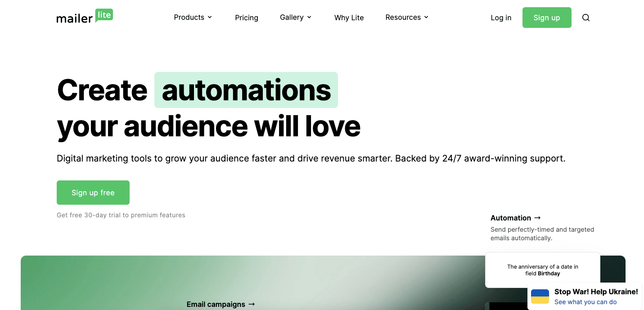Screen dimensions: 644x310
Task: Click the Log in link
Action: 501,18
